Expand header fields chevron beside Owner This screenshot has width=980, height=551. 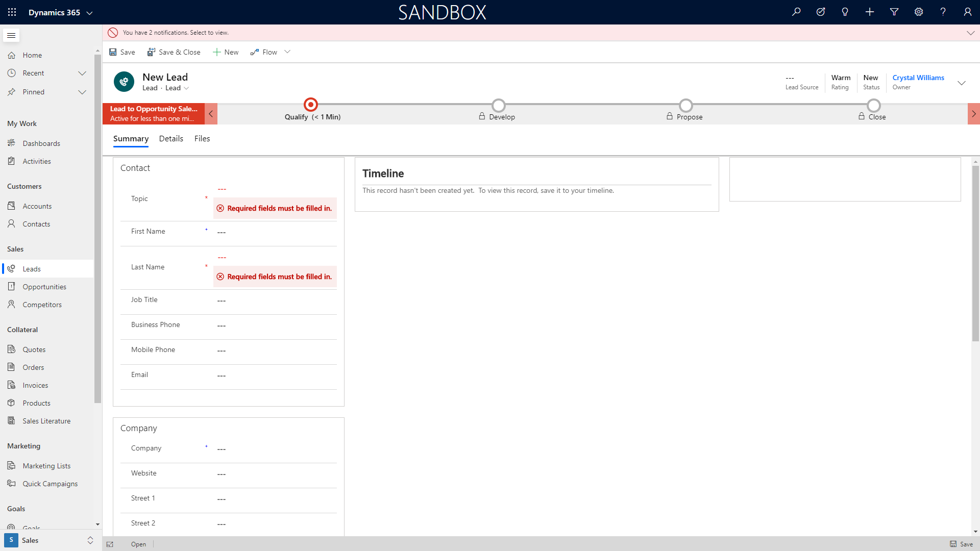pyautogui.click(x=962, y=83)
